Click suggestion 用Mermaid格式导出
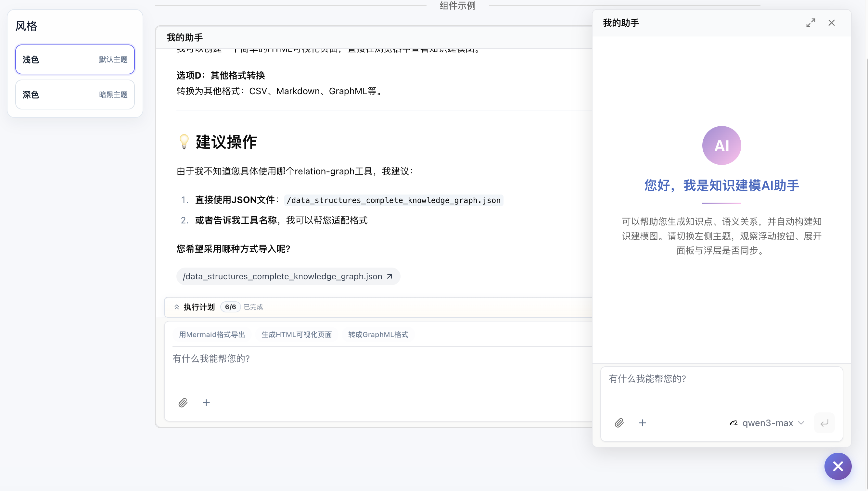 [x=212, y=334]
